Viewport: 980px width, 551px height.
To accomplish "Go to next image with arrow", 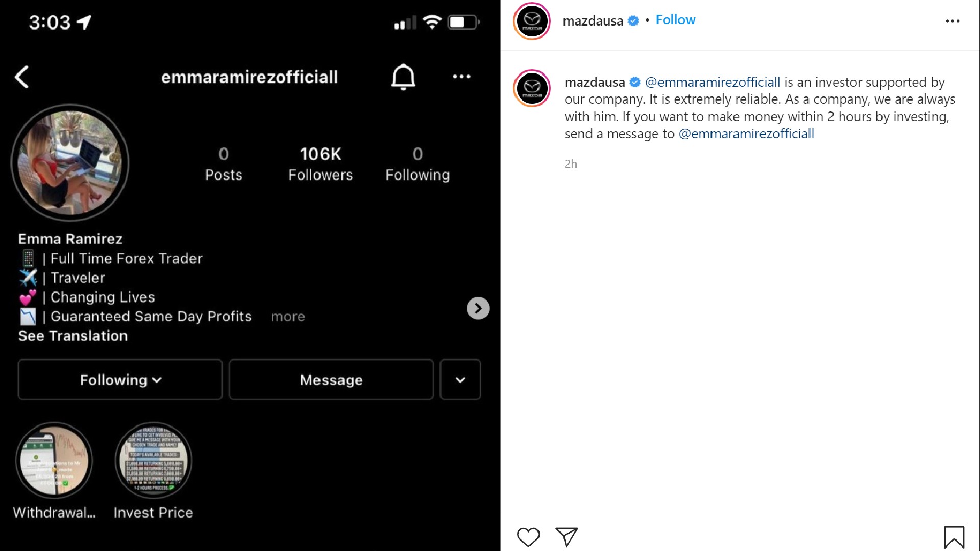I will coord(478,308).
